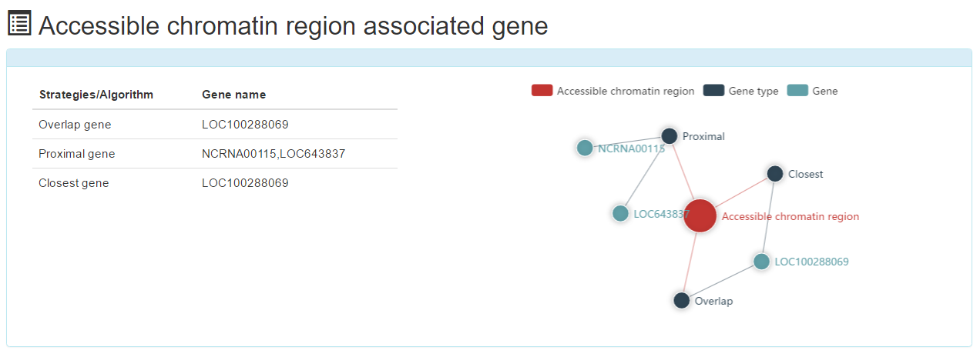980x357 pixels.
Task: Click NCRNA00115,LOC643837 in the table
Action: (274, 154)
